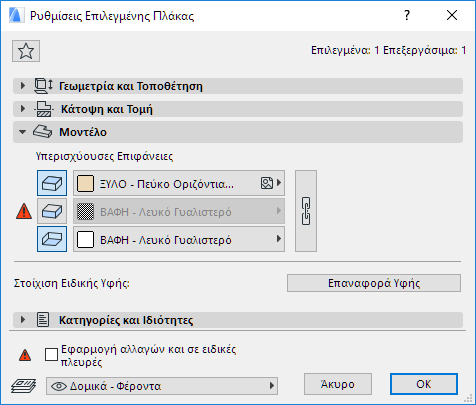
Task: Click the eye icon in layer selector
Action: click(59, 386)
